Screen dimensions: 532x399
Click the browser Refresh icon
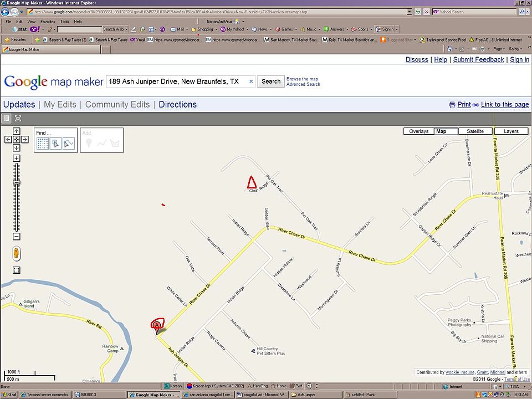[418, 12]
